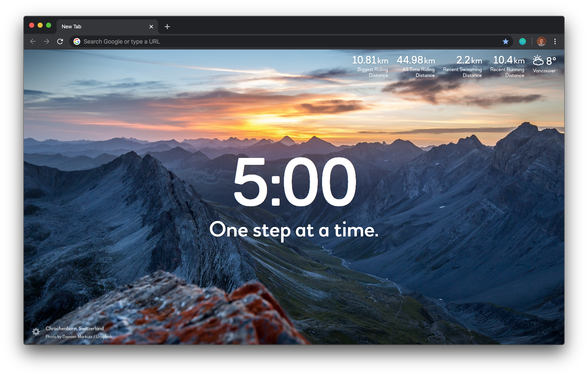The height and width of the screenshot is (376, 588).
Task: Click the browser forward arrow
Action: tap(46, 42)
